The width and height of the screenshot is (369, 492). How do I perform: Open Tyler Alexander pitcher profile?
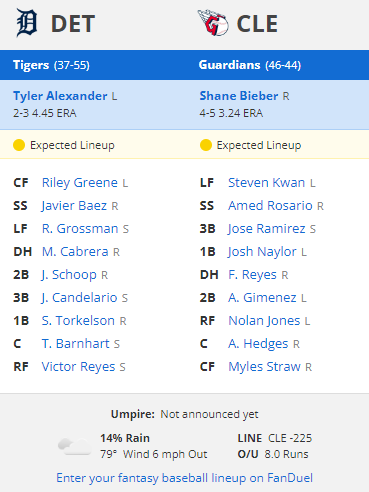(x=60, y=96)
